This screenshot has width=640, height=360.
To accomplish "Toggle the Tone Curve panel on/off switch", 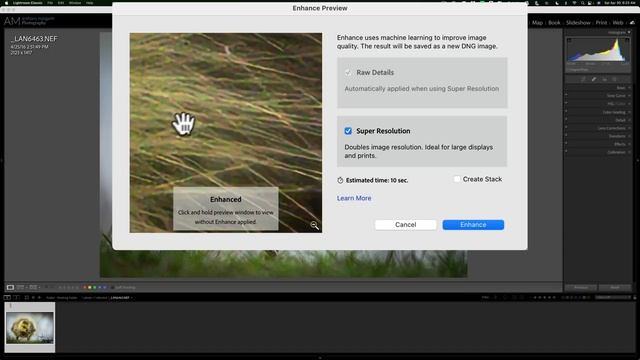I will point(566,96).
